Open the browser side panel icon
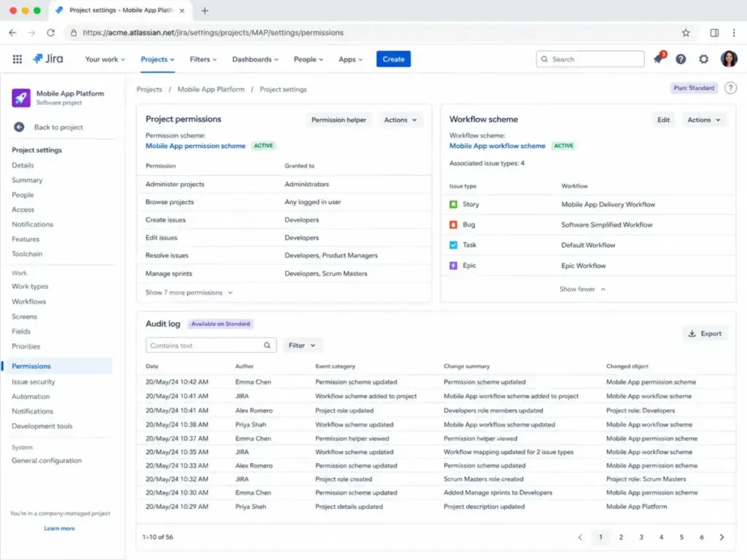Image resolution: width=747 pixels, height=560 pixels. click(714, 32)
